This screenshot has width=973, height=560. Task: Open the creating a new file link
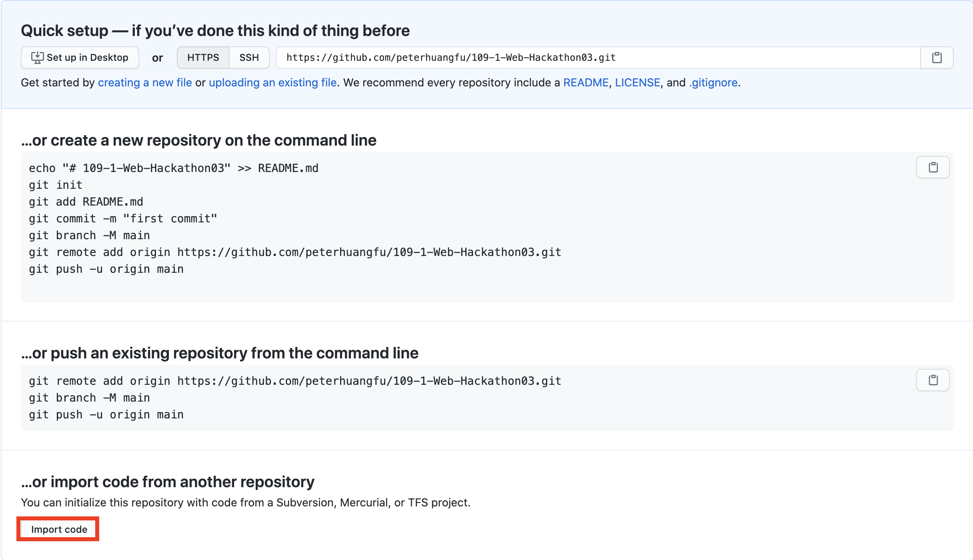click(145, 82)
